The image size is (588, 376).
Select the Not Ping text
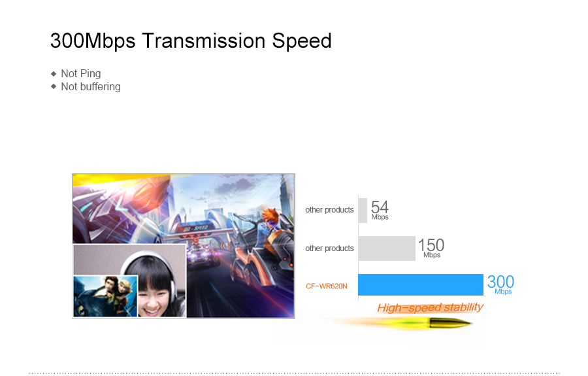81,73
